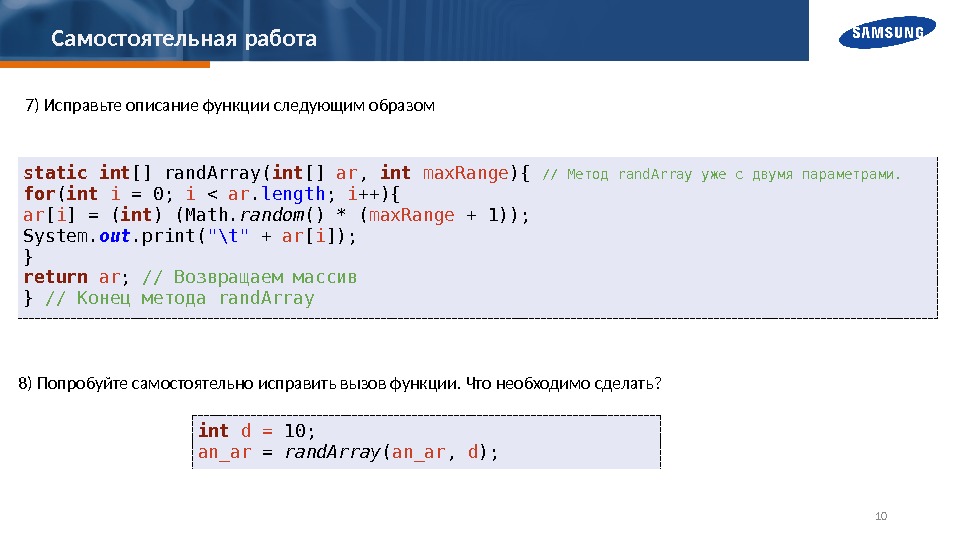Click the comment about two parameters
The width and height of the screenshot is (960, 540).
click(x=721, y=174)
